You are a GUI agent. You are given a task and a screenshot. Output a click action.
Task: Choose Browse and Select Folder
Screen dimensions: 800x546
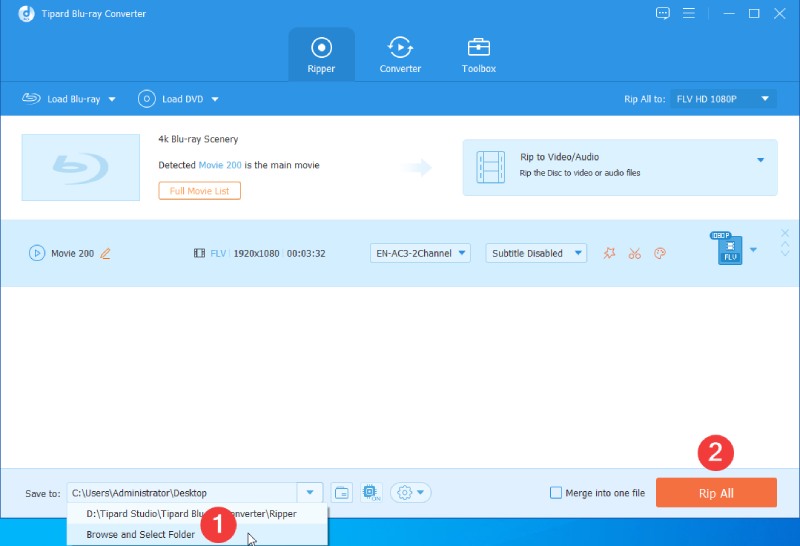click(197, 534)
